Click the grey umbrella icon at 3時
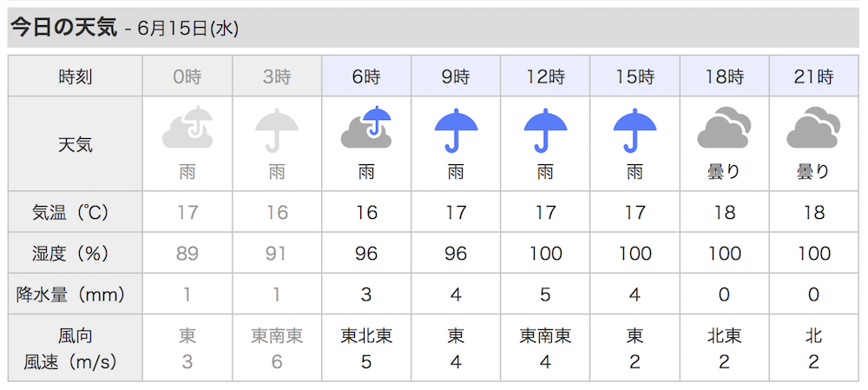 click(x=277, y=130)
